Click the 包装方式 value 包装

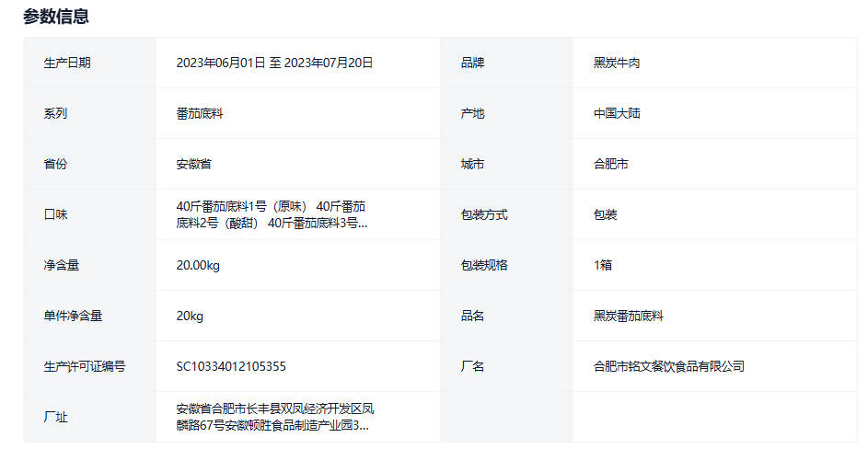[x=605, y=214]
